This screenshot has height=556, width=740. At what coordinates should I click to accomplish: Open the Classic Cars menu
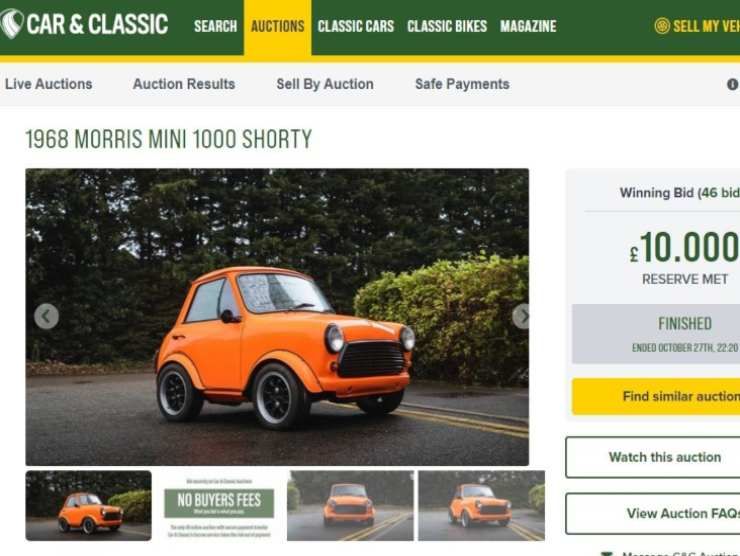[x=356, y=26]
